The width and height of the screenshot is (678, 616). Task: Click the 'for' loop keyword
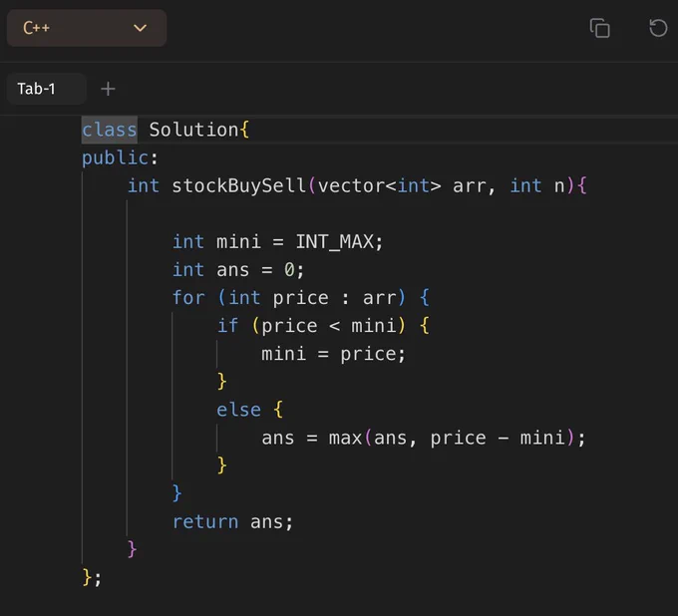click(x=188, y=298)
